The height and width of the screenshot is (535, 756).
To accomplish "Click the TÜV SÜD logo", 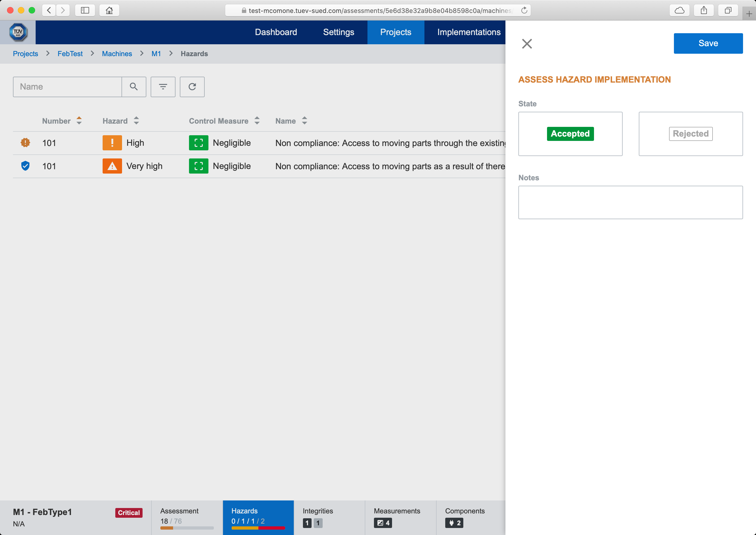I will 18,32.
